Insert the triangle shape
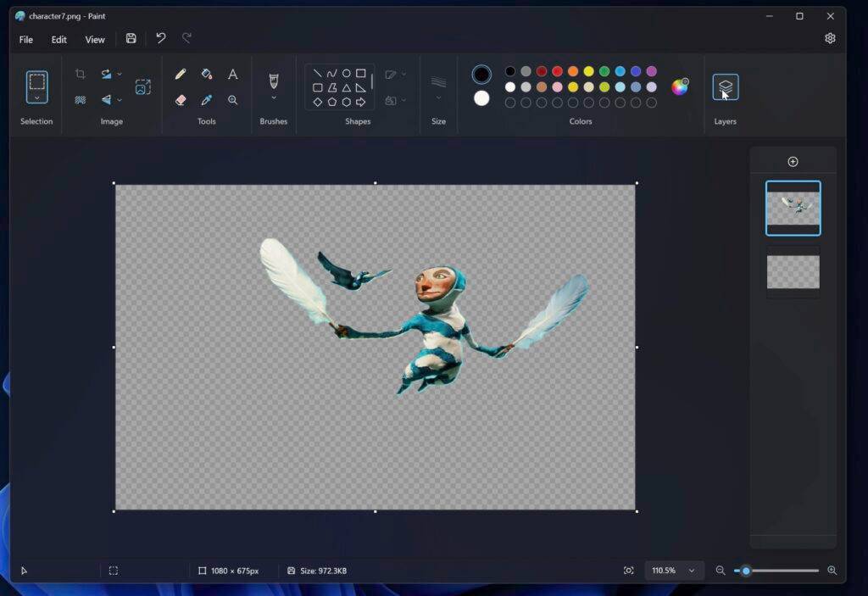 348,86
